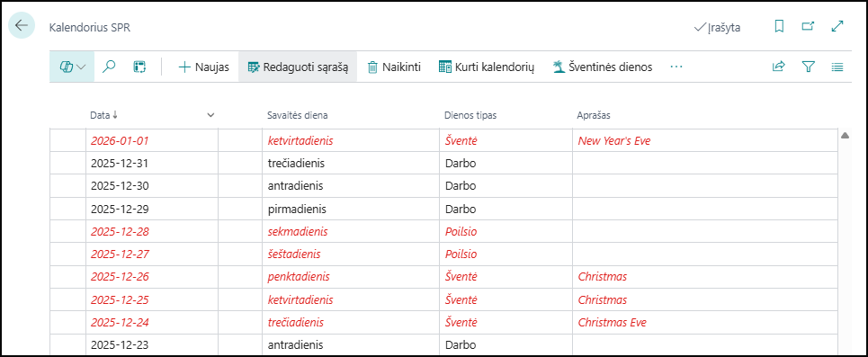Click the Naikinti delete button

[x=394, y=67]
